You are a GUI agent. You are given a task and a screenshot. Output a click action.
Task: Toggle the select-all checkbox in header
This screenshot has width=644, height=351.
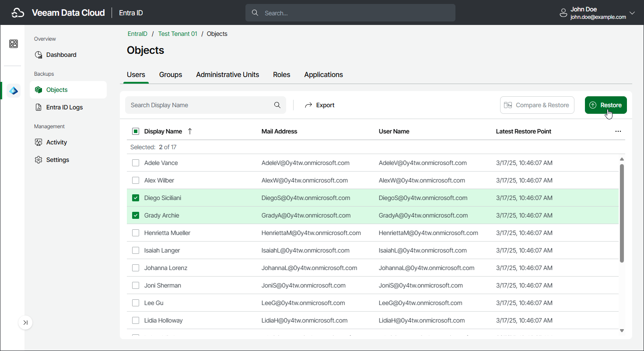coord(136,131)
